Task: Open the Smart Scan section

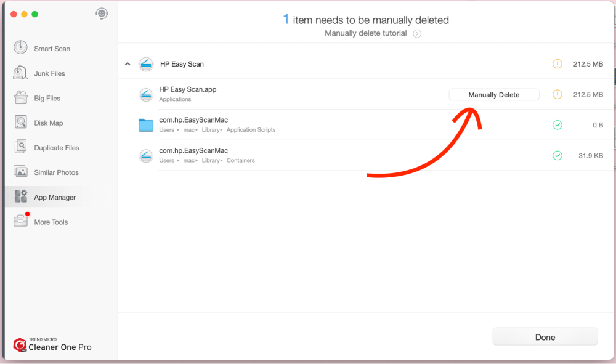Action: click(x=52, y=49)
